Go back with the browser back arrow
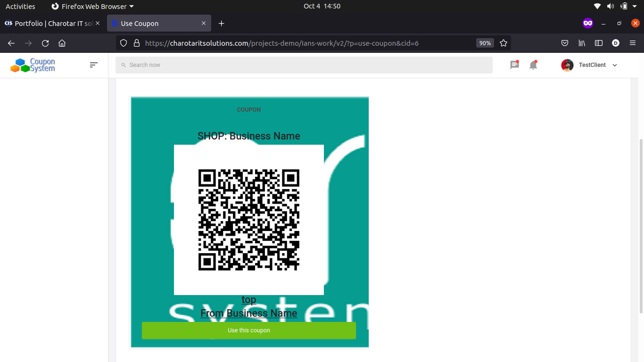The width and height of the screenshot is (644, 362). (11, 43)
